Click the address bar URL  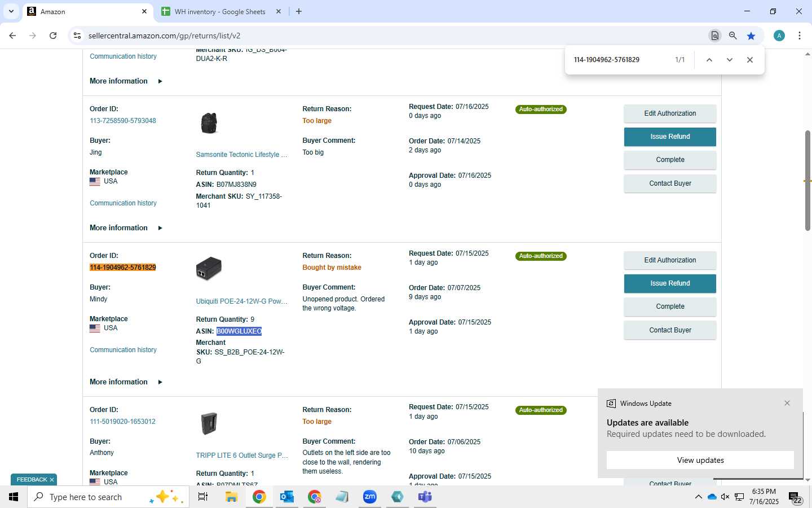click(165, 36)
